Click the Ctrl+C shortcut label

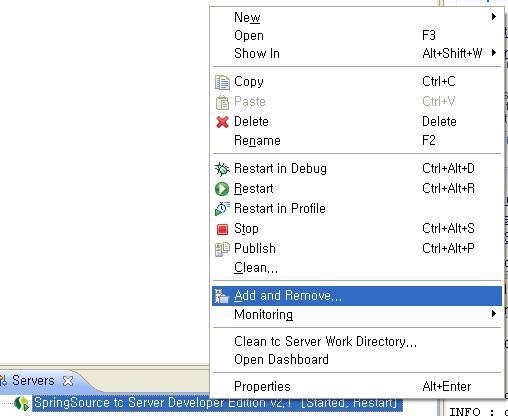(x=439, y=82)
